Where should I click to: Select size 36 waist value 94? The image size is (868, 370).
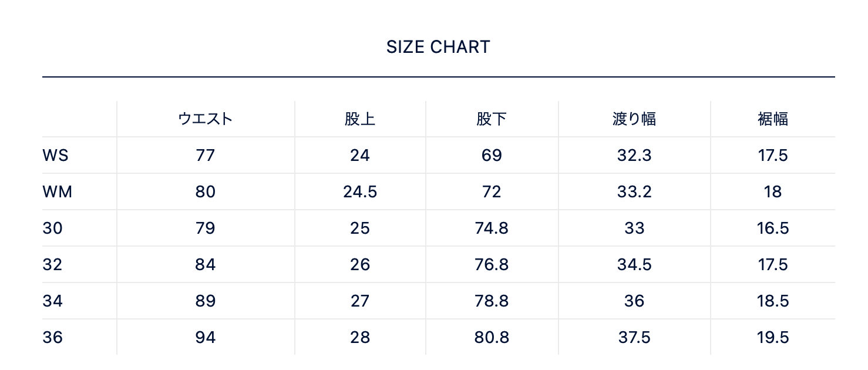click(206, 338)
